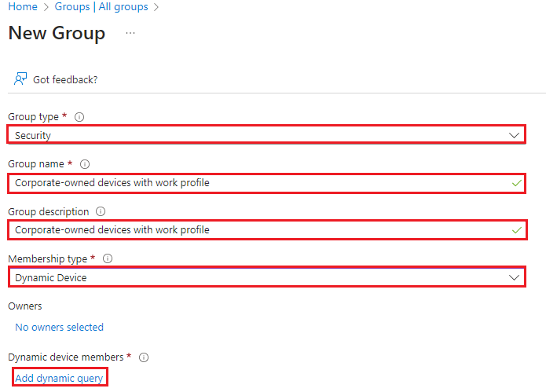Click the info icon beside Dynamic device members
546x392 pixels.
click(x=144, y=357)
